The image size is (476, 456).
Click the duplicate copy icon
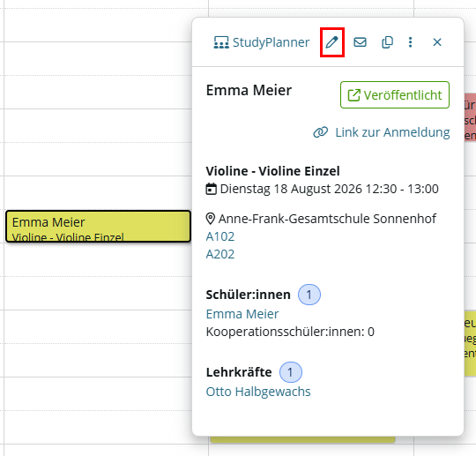coord(387,42)
